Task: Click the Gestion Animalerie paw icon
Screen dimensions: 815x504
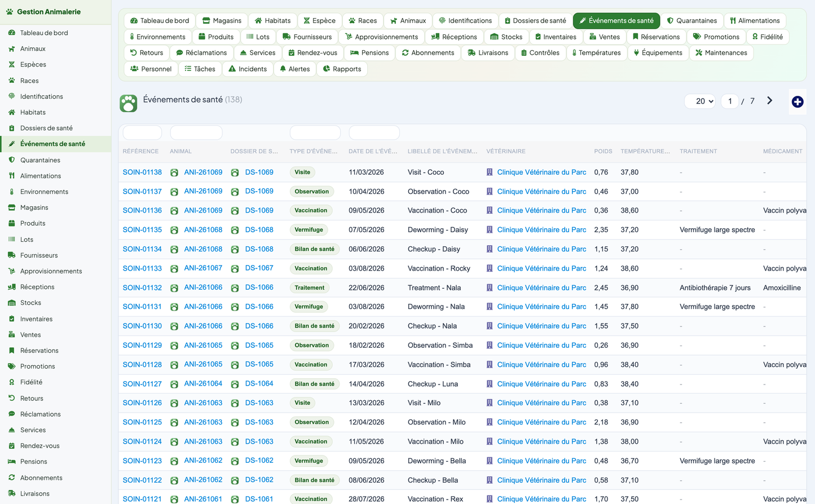Action: click(9, 11)
